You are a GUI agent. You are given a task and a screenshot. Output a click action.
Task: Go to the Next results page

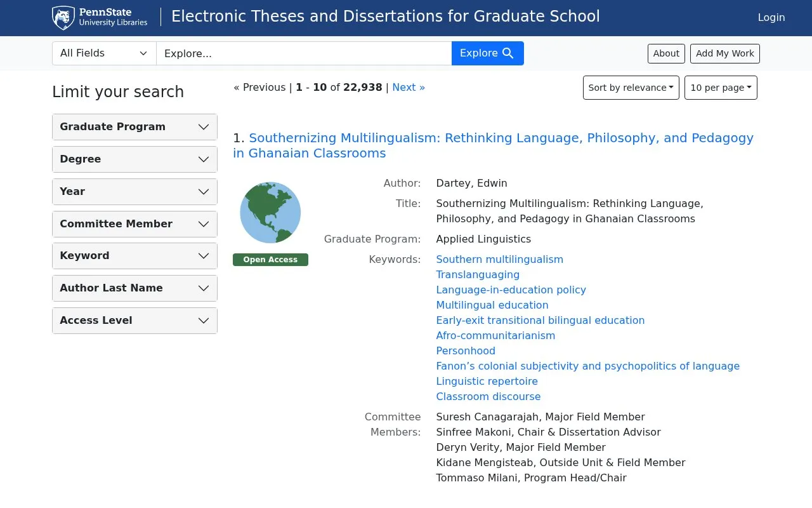pos(409,88)
